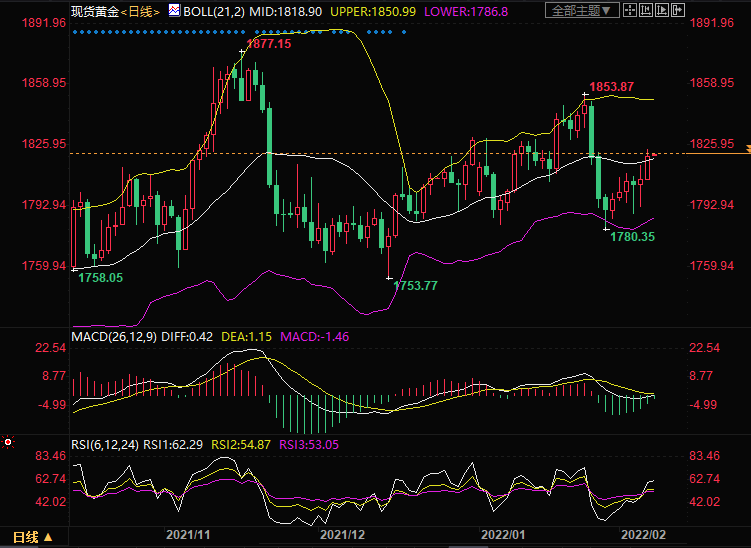
Task: Click the 1753.77 low price marker
Action: (415, 286)
